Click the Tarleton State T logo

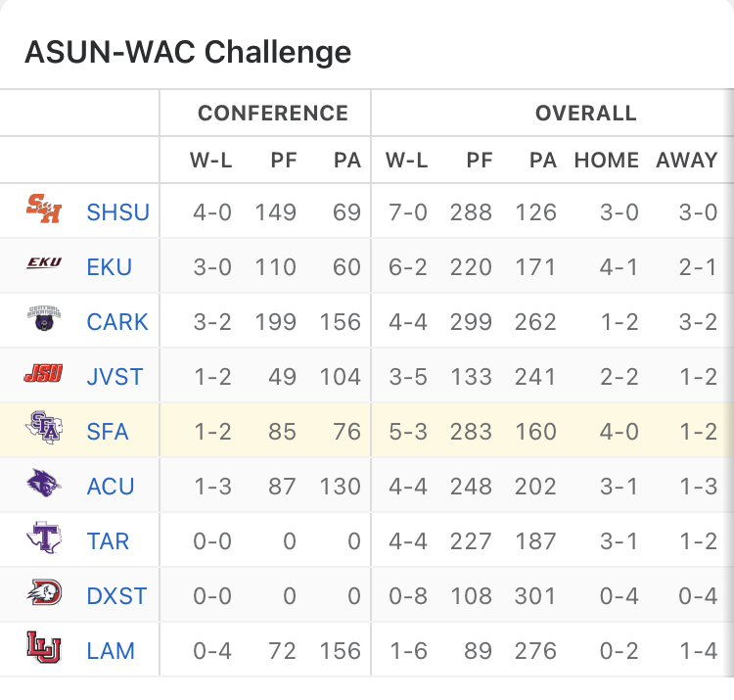coord(43,539)
